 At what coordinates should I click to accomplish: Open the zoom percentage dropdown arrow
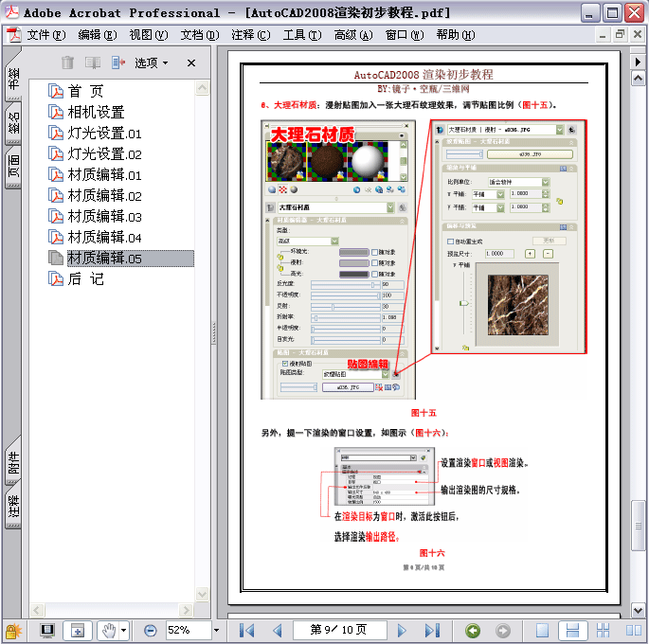(x=216, y=631)
